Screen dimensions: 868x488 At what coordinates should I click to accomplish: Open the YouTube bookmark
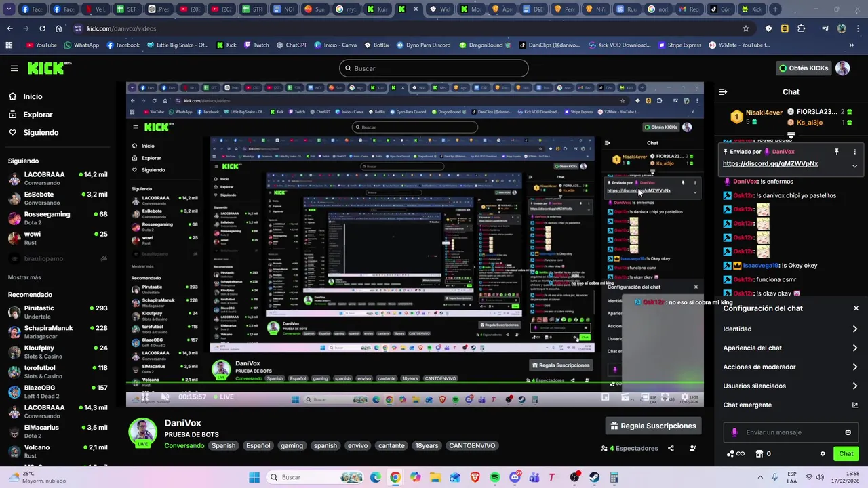41,45
